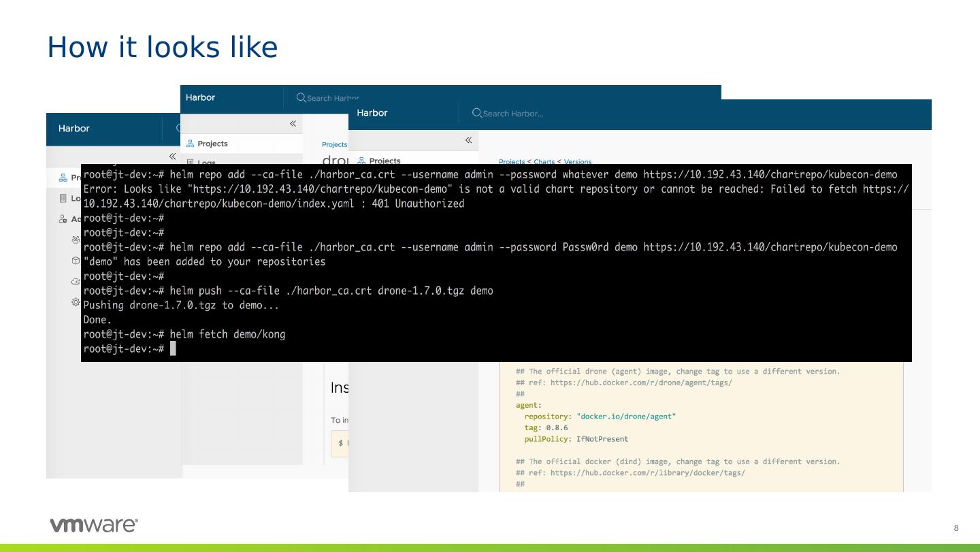Open the Versions breadcrumb link
980x552 pixels.
tap(578, 162)
